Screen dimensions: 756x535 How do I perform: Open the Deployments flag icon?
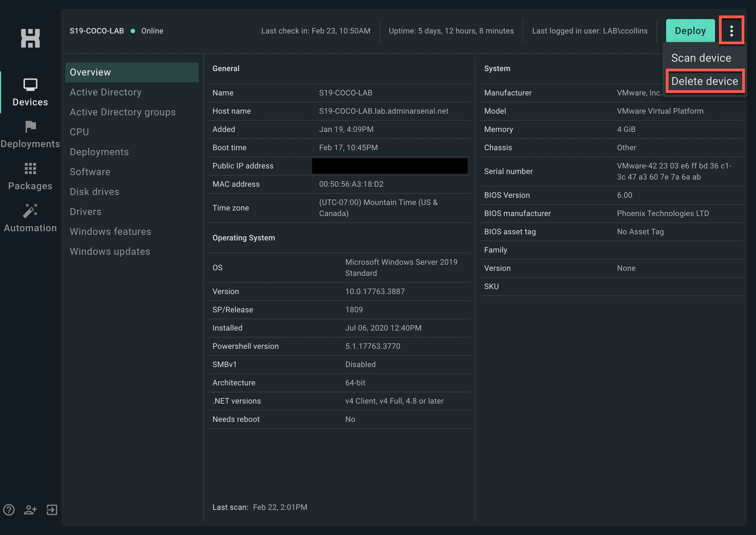point(30,126)
